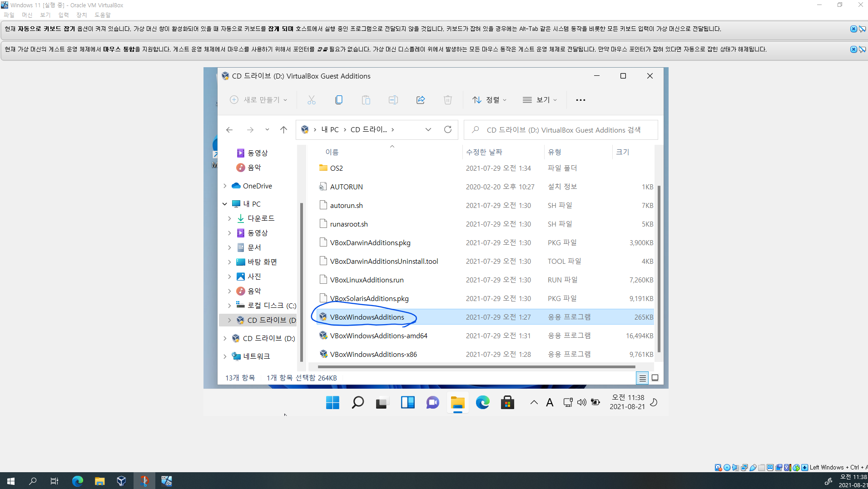Dismiss the keyboard capture notification

[x=853, y=29]
